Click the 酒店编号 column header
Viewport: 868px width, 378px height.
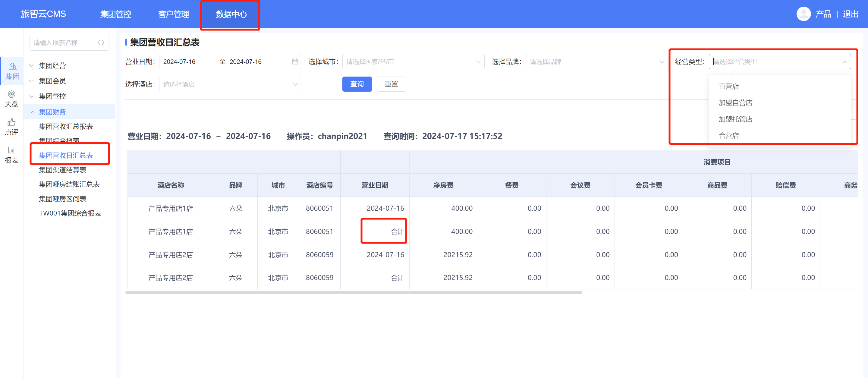tap(320, 185)
